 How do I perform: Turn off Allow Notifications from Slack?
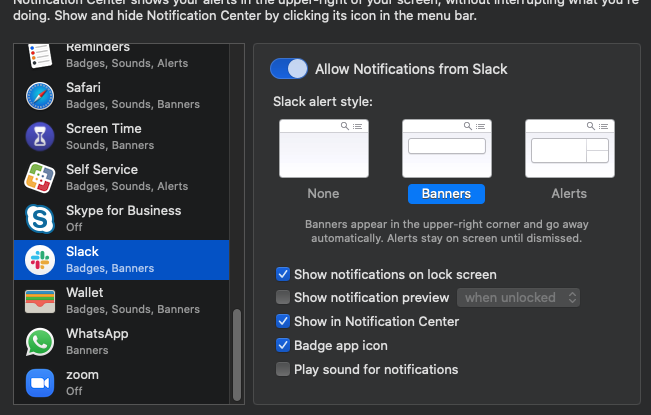(x=289, y=69)
